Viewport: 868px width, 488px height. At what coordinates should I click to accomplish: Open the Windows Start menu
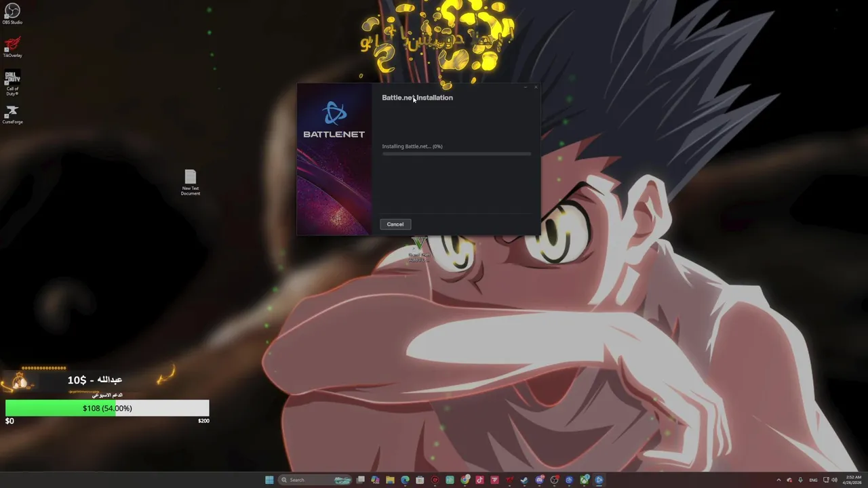(269, 480)
